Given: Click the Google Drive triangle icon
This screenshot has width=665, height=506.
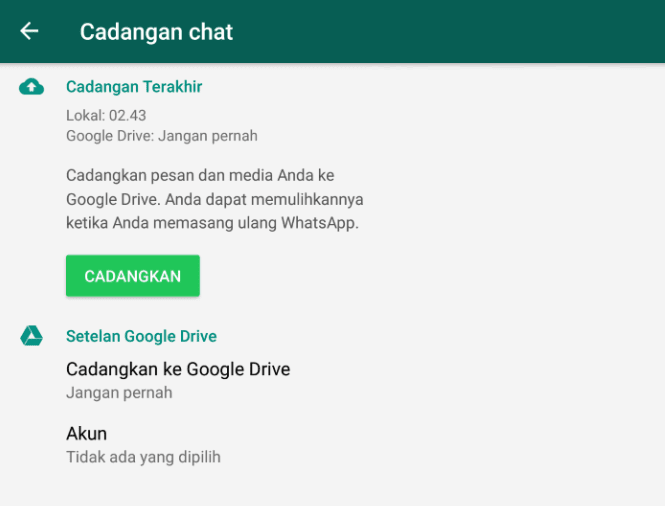Looking at the screenshot, I should pos(31,335).
